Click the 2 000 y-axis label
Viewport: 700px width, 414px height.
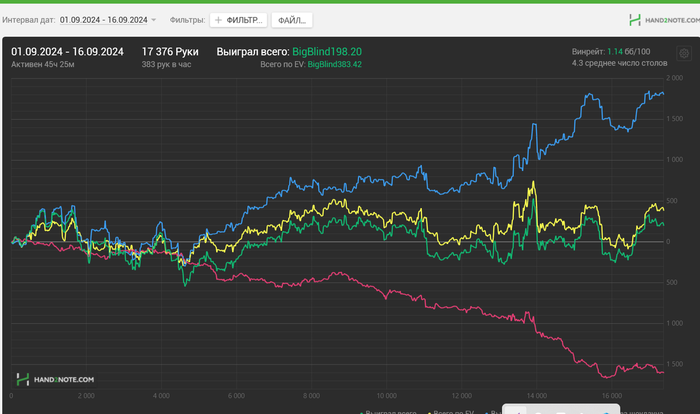coord(675,78)
